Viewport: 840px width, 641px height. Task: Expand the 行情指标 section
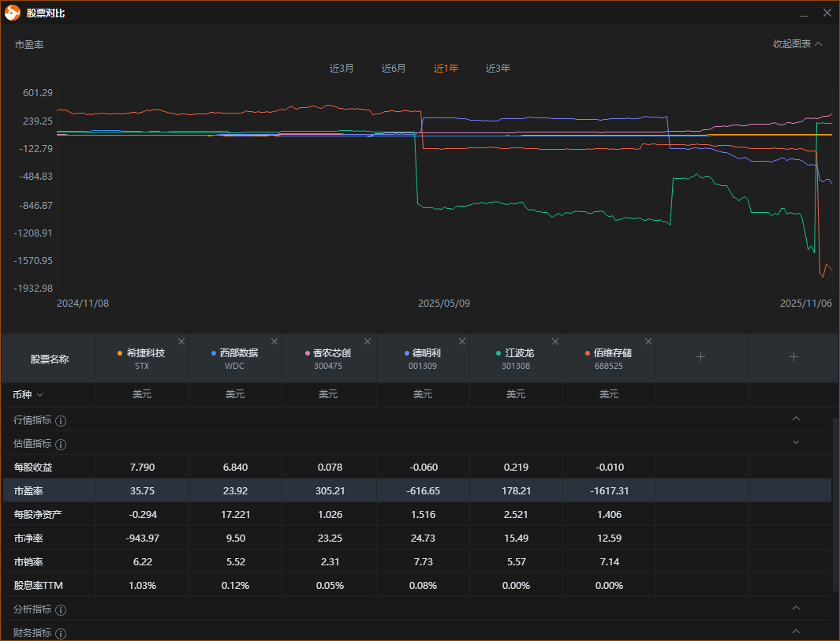click(796, 419)
